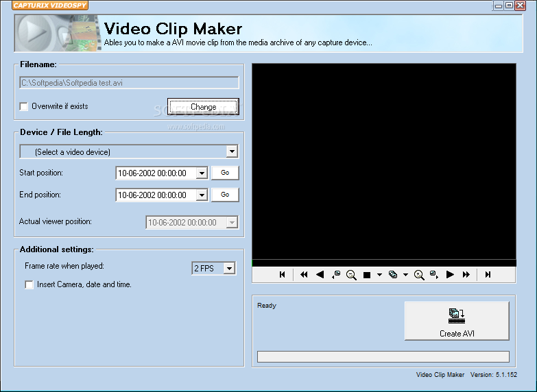Screen dimensions: 537x392
Task: Play the video forward
Action: click(x=450, y=275)
